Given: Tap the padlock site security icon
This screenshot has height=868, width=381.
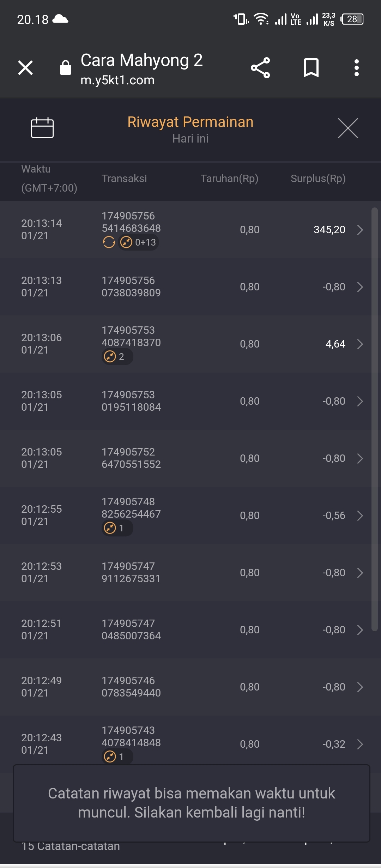Looking at the screenshot, I should (66, 67).
